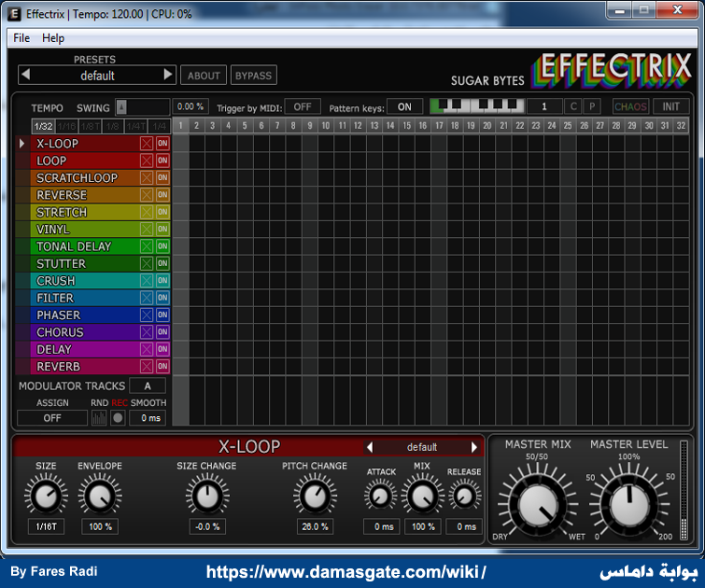Click step 17 in the sequencer header
Viewport: 705px width, 588px height.
click(439, 125)
